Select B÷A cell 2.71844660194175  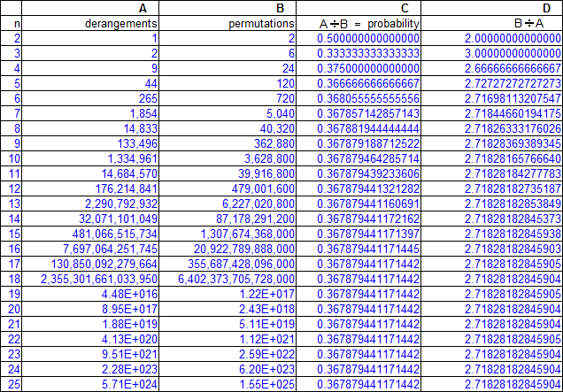coord(492,113)
